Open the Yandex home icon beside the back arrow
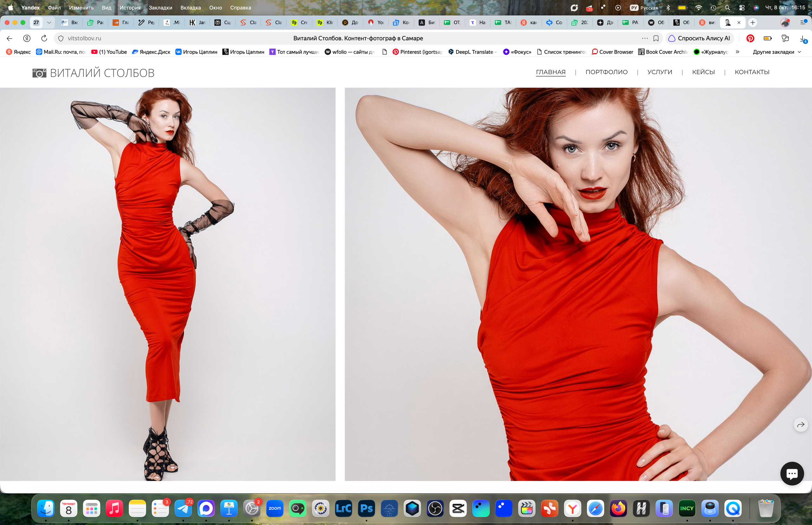The height and width of the screenshot is (525, 812). (27, 38)
